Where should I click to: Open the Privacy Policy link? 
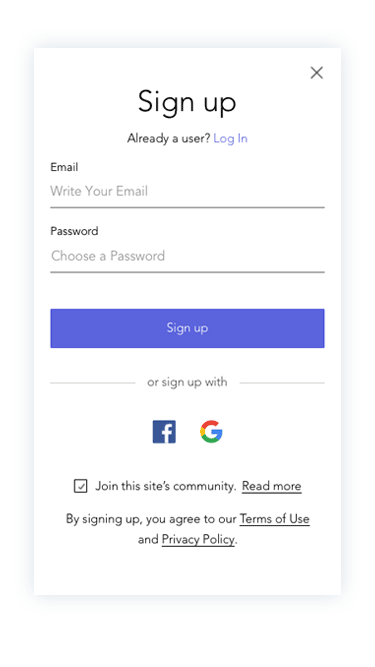coord(198,539)
